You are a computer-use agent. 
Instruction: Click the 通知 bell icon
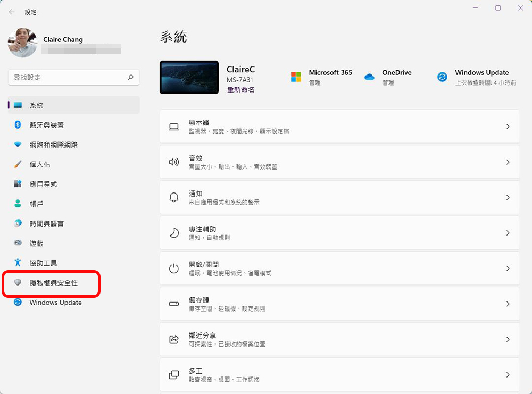(x=174, y=197)
